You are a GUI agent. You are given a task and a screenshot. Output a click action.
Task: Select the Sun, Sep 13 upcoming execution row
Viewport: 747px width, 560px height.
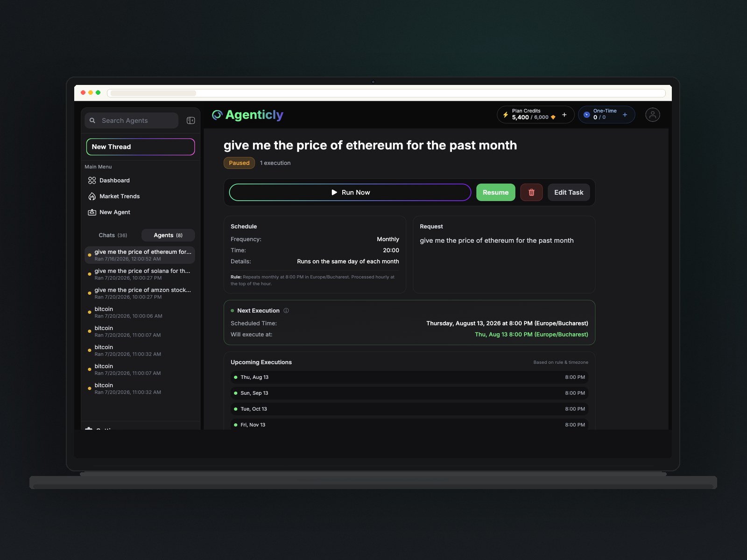[x=409, y=393]
